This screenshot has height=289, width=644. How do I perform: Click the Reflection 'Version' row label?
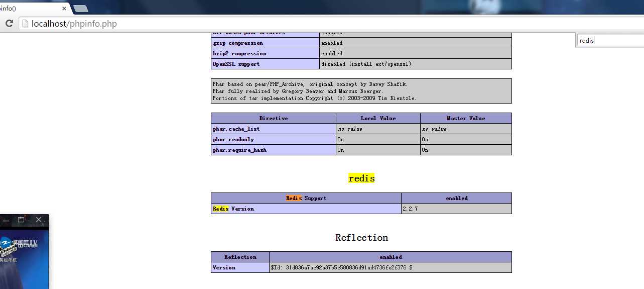(x=240, y=267)
